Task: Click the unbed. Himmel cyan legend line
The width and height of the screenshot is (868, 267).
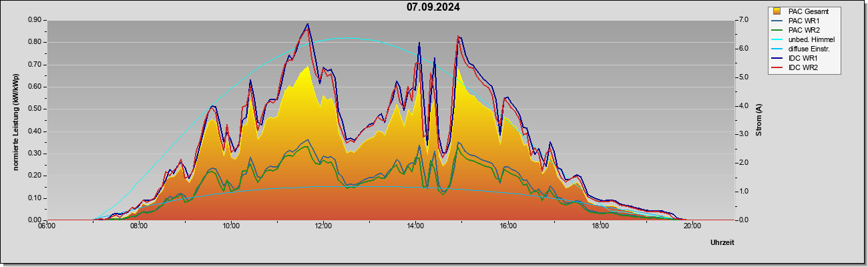Action: [x=777, y=39]
